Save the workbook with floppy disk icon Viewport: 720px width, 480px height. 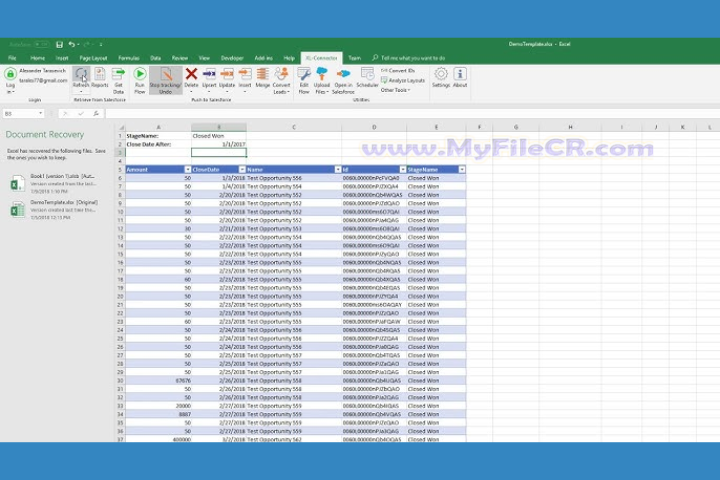point(59,45)
